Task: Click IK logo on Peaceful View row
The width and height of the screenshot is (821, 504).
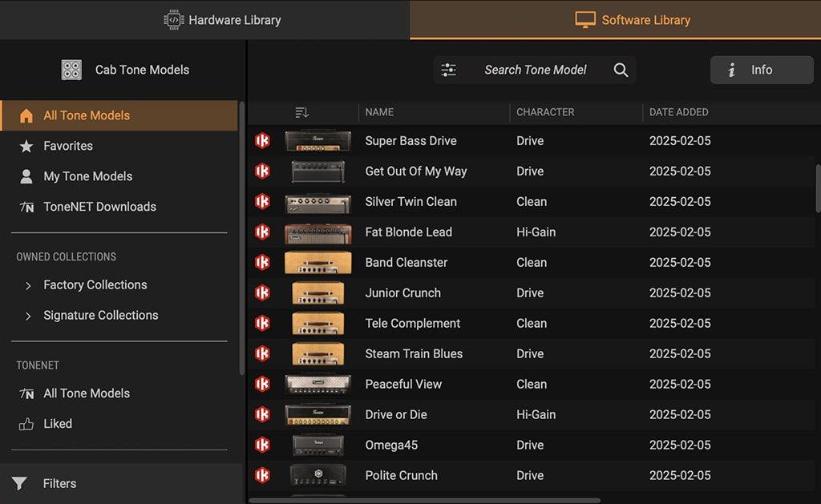Action: (262, 384)
